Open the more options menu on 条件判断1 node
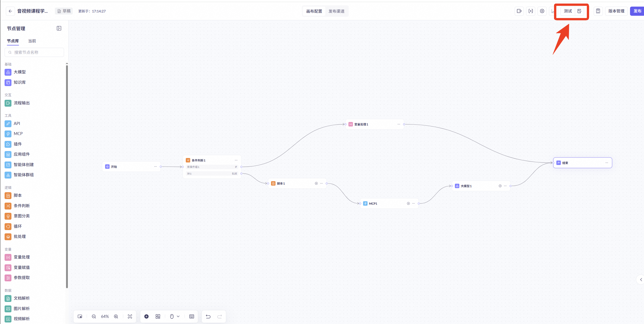644x324 pixels. click(236, 160)
